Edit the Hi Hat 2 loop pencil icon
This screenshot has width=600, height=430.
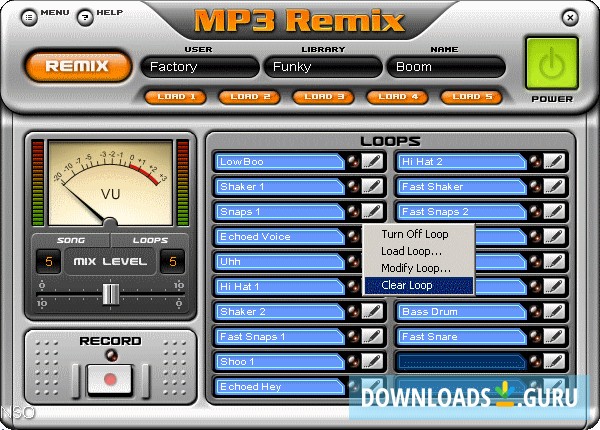[554, 161]
